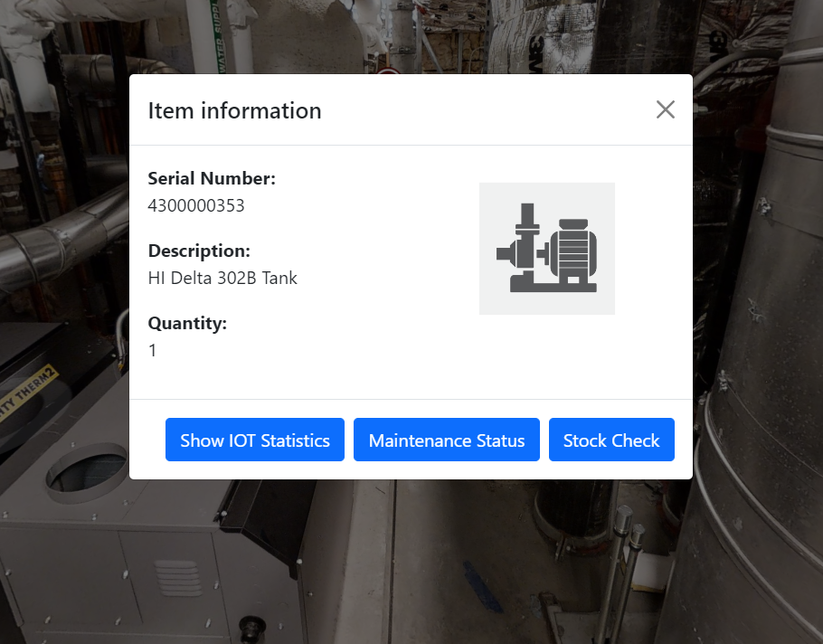Viewport: 823px width, 644px height.
Task: Run a Stock Check
Action: [611, 440]
